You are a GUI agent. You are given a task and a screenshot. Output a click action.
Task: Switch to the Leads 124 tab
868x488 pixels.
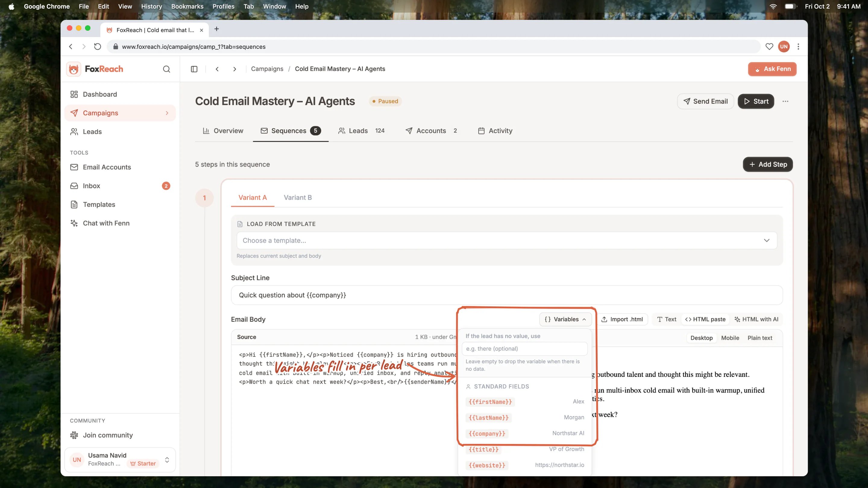point(361,131)
